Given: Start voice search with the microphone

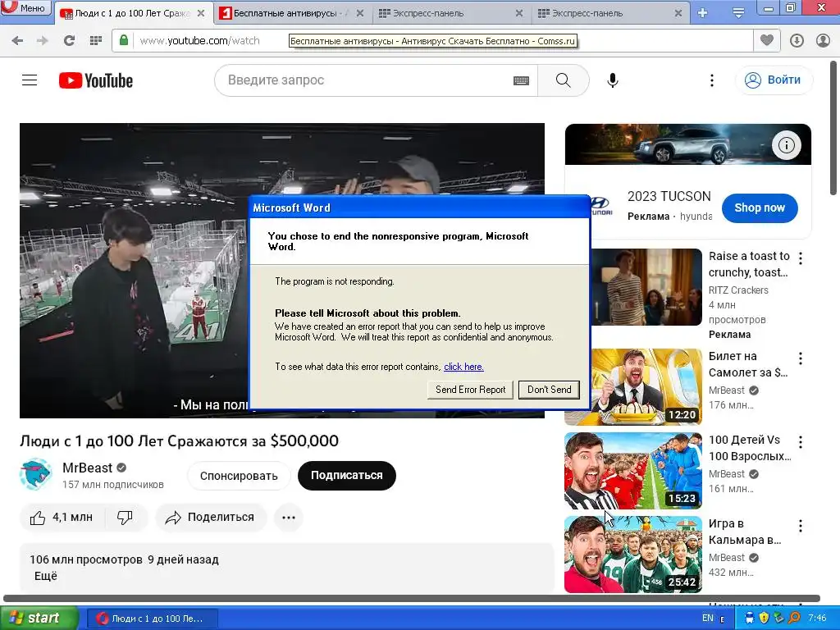Looking at the screenshot, I should point(612,80).
